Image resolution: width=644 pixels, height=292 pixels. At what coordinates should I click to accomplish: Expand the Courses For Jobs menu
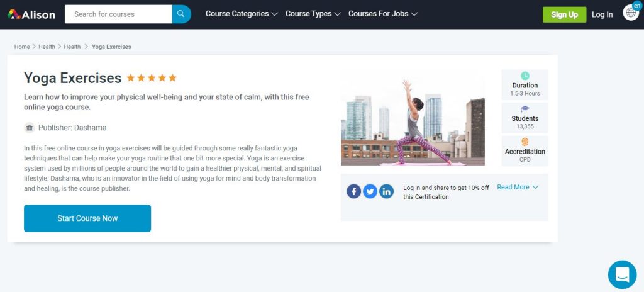click(x=382, y=14)
